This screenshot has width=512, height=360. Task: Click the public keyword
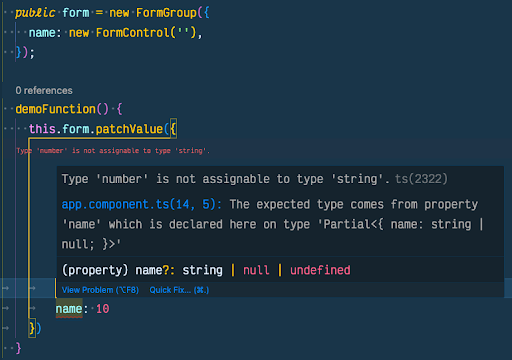35,13
